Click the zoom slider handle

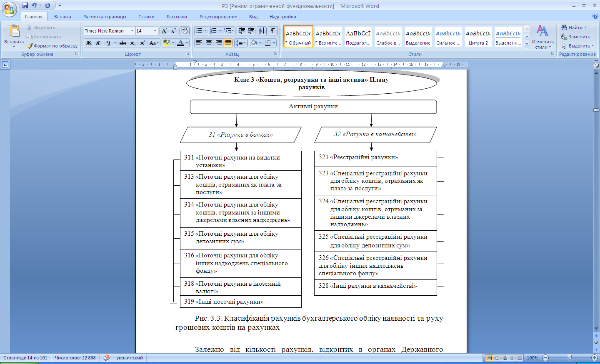click(x=570, y=358)
